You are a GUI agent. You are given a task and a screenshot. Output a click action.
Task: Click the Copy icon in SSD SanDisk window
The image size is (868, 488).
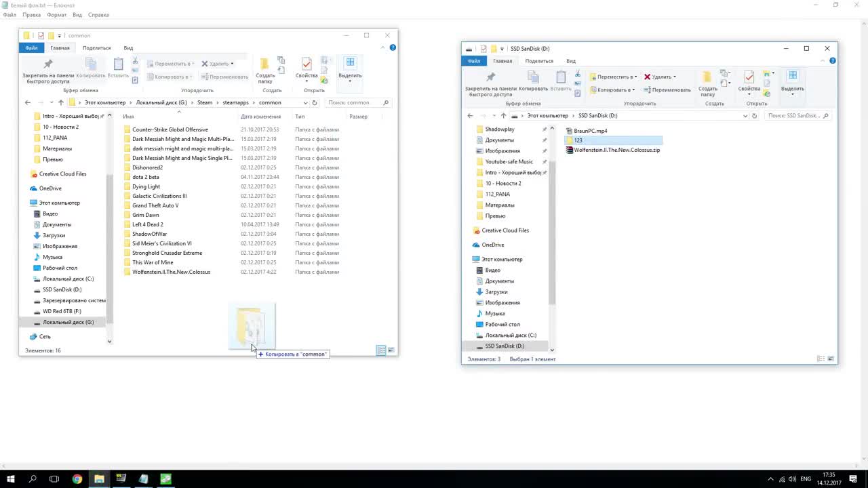click(x=533, y=77)
